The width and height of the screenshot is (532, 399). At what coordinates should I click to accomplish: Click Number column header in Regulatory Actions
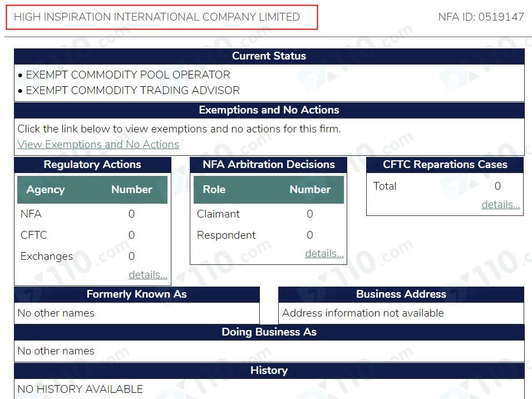132,189
